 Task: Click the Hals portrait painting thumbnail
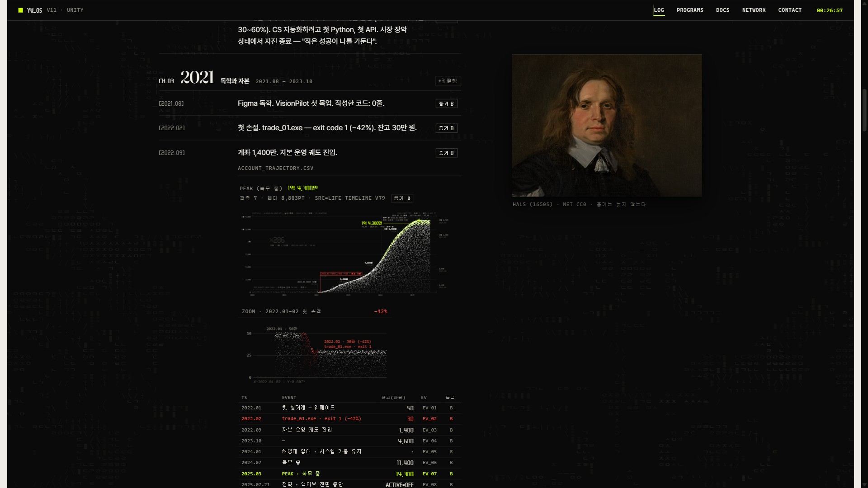(x=607, y=126)
